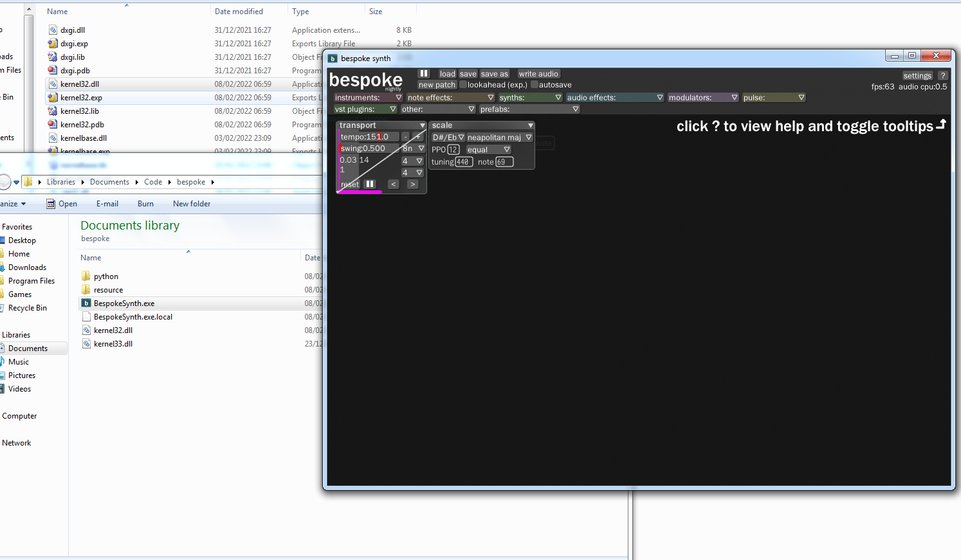The height and width of the screenshot is (560, 961).
Task: Select Burn in the Explorer toolbar
Action: tap(145, 203)
